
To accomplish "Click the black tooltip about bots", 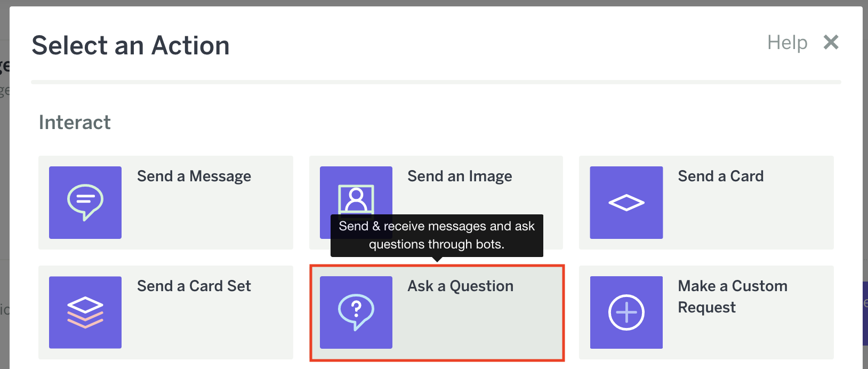I will click(437, 235).
